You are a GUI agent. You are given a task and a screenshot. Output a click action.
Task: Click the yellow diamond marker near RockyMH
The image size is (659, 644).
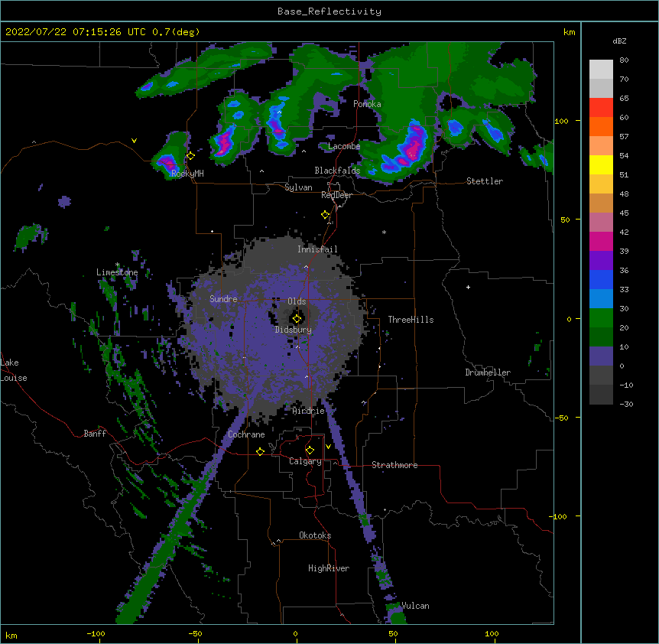(191, 155)
